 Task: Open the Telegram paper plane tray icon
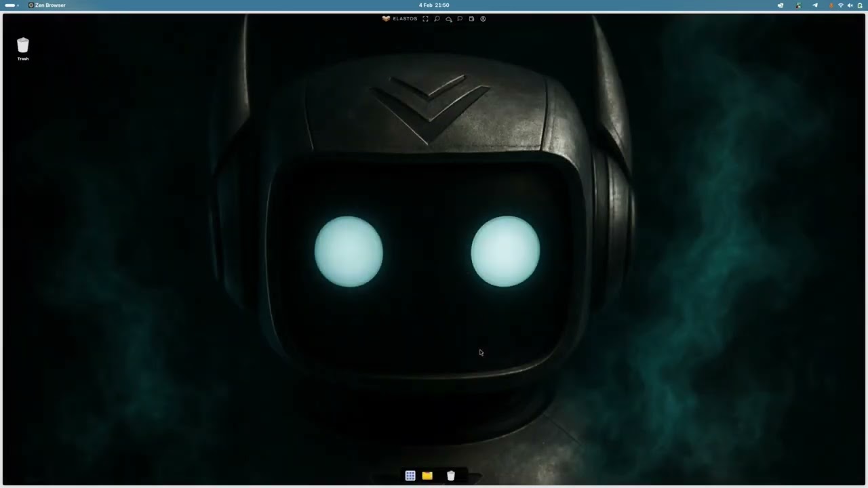point(815,5)
